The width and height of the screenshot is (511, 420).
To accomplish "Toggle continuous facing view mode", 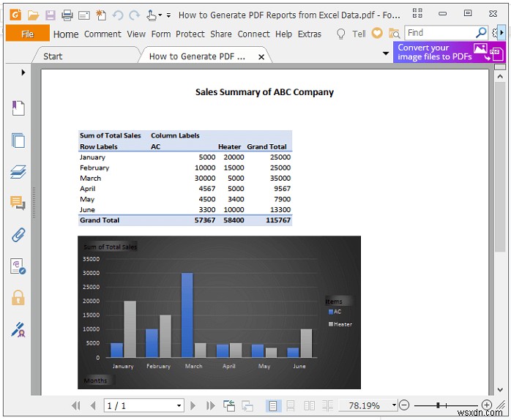I will click(327, 405).
